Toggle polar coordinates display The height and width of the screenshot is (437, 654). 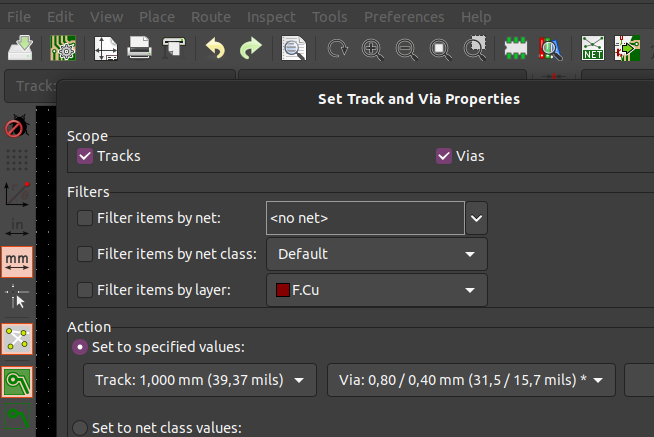click(x=17, y=194)
